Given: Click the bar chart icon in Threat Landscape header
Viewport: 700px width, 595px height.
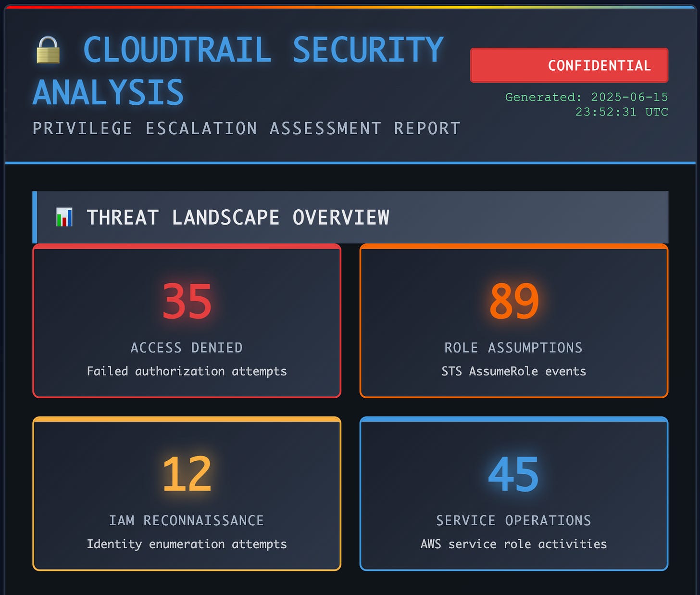Looking at the screenshot, I should 64,217.
